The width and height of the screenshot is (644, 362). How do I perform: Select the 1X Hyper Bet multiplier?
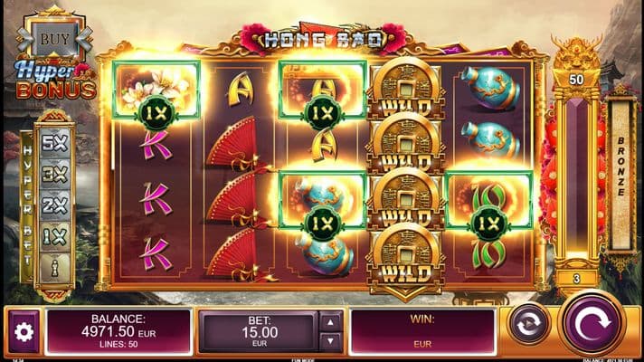pyautogui.click(x=55, y=237)
